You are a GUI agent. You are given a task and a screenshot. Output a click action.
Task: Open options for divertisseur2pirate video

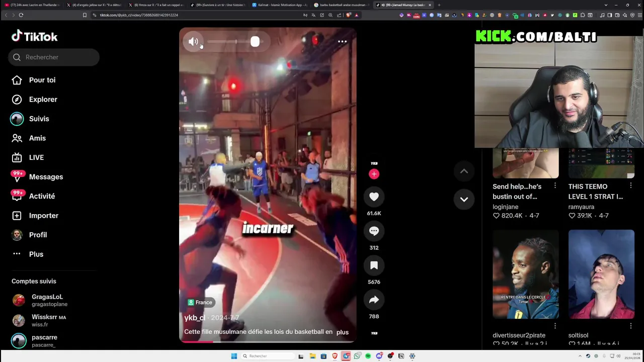coord(555,326)
